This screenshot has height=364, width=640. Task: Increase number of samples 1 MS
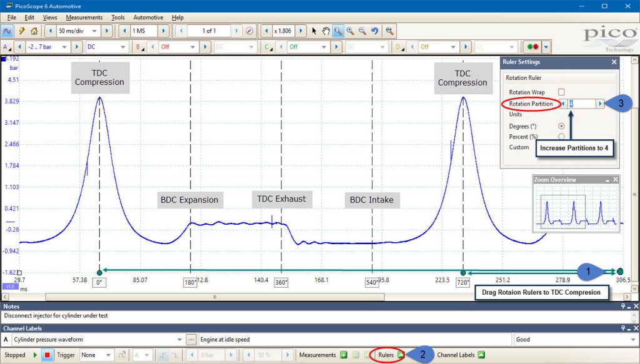tap(163, 31)
